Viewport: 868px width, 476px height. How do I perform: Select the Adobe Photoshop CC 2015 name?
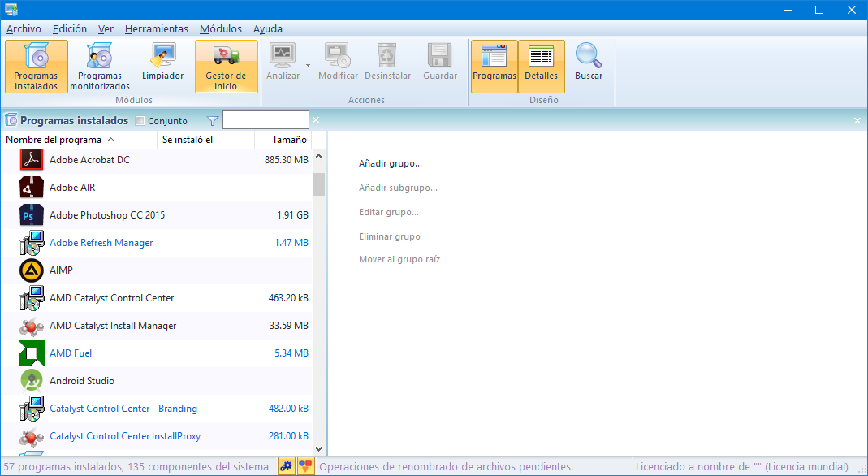(107, 215)
